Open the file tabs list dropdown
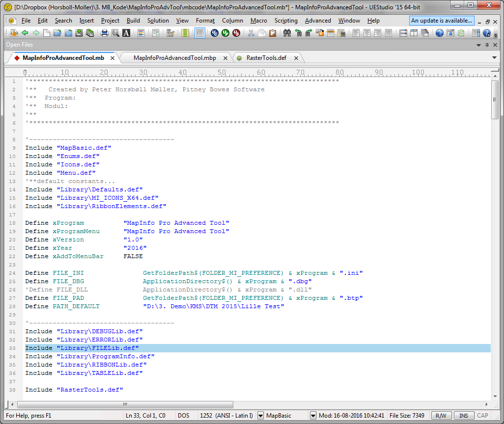The height and width of the screenshot is (424, 504). coord(494,58)
